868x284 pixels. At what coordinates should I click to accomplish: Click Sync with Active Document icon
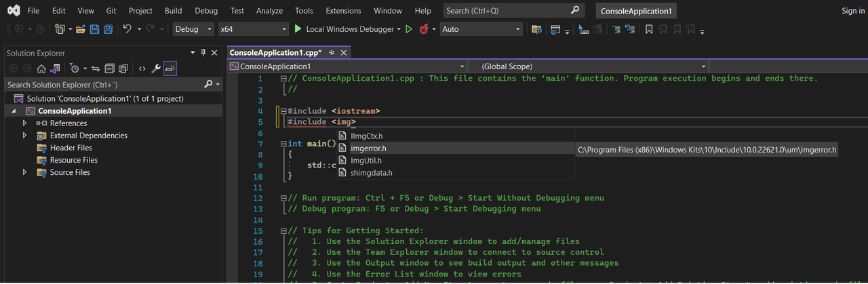coord(96,68)
